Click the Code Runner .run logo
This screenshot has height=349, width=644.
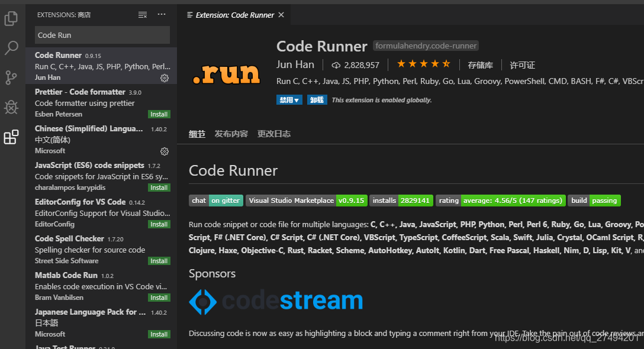click(x=226, y=74)
